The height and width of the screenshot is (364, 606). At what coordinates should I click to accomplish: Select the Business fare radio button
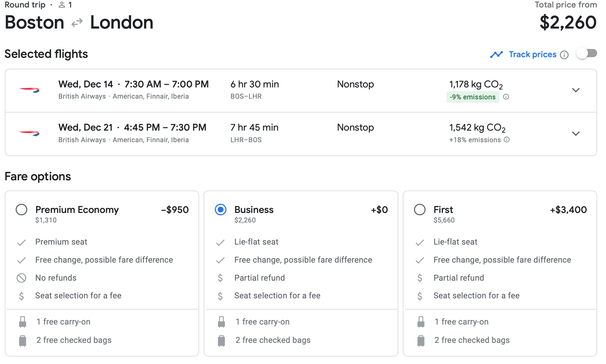coord(221,210)
